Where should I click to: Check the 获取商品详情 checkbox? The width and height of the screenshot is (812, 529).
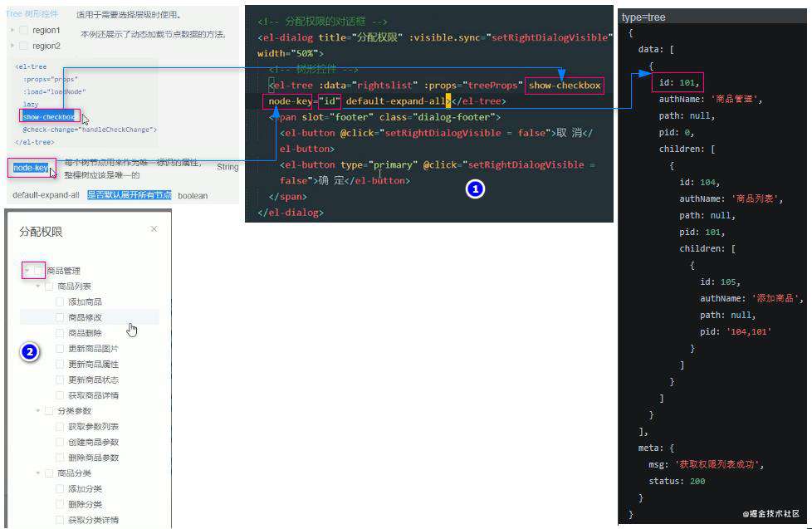click(60, 395)
